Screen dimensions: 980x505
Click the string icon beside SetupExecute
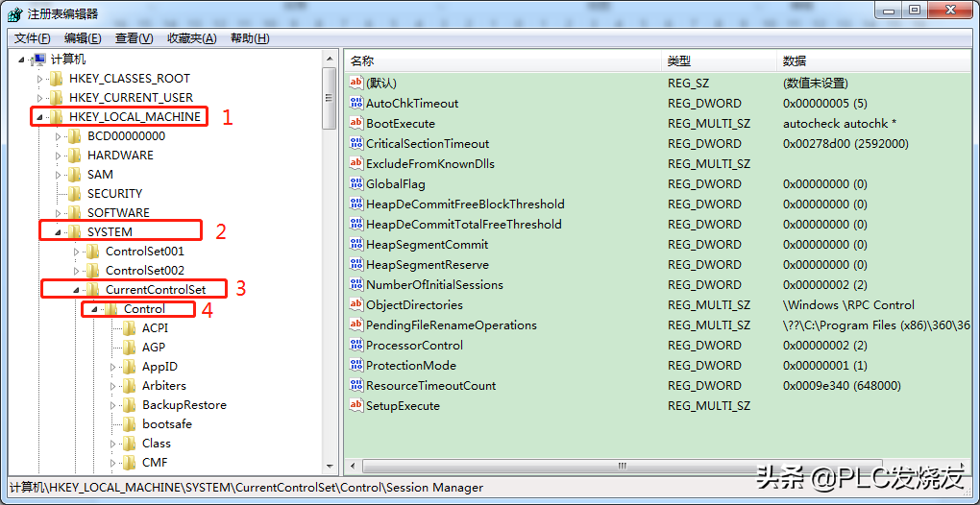point(356,406)
